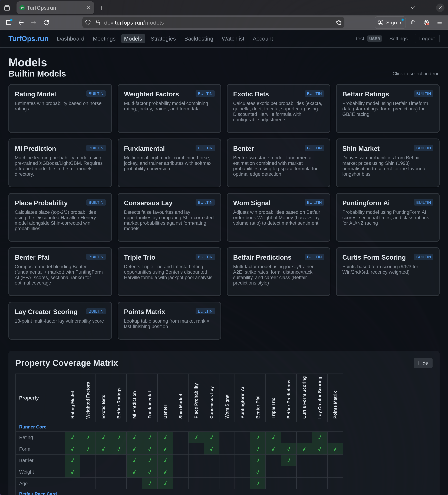Open a new browser tab with the plus icon
The height and width of the screenshot is (495, 448).
102,8
